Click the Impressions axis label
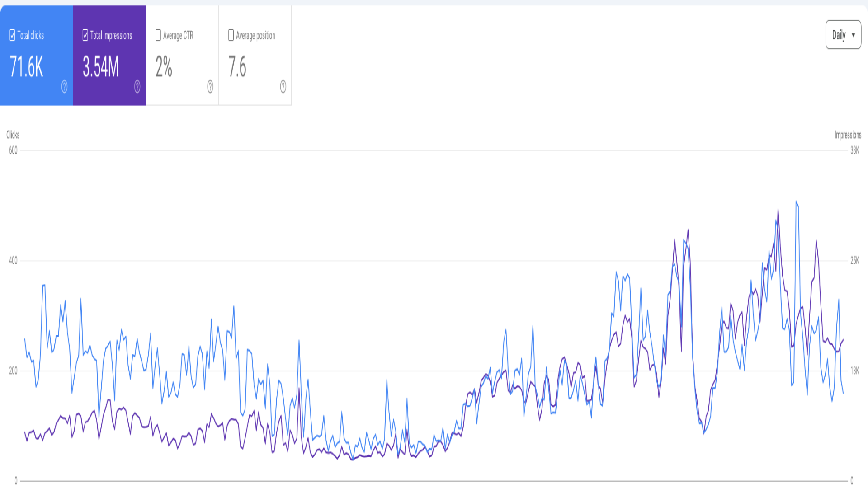 849,135
